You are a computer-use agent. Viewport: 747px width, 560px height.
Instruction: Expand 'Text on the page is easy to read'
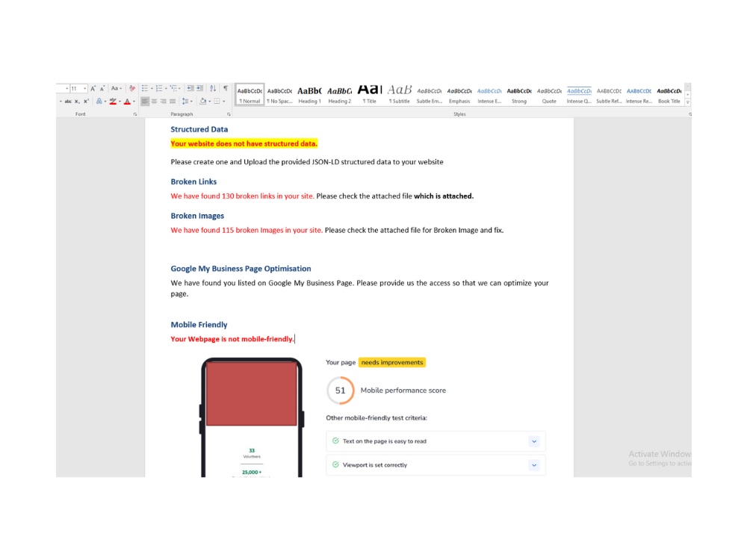coord(534,441)
